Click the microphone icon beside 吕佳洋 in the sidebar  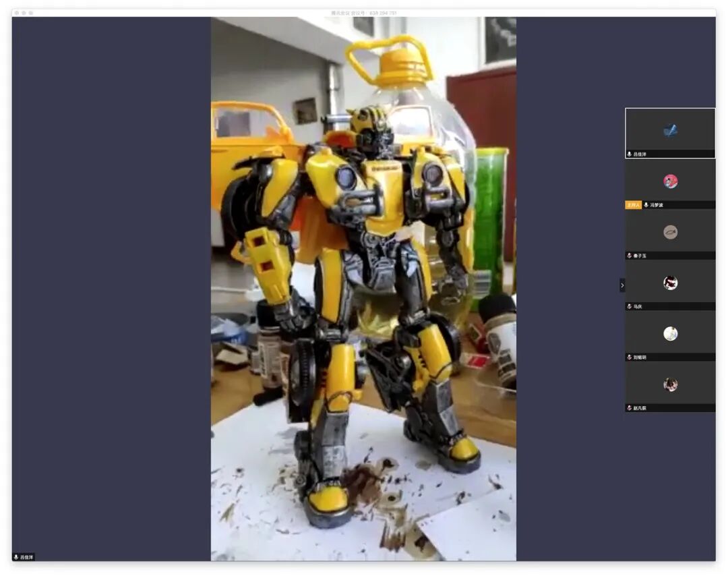pos(629,154)
